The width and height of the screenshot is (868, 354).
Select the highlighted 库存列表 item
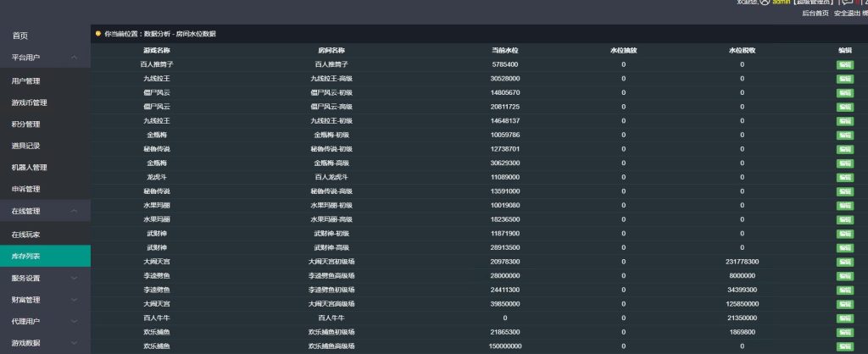pos(46,256)
